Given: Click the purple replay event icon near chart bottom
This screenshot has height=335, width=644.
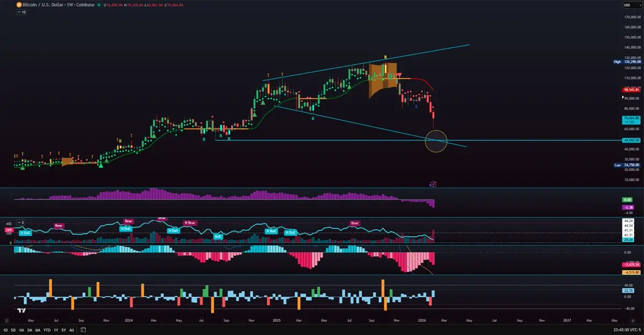Looking at the screenshot, I should pos(433,183).
